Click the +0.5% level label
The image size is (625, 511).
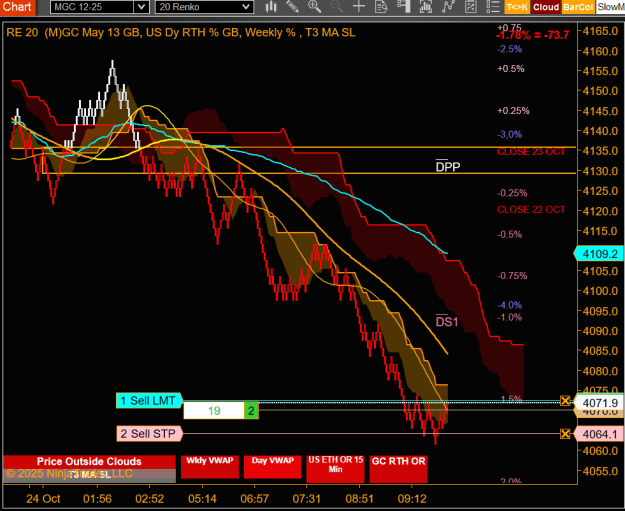[511, 69]
